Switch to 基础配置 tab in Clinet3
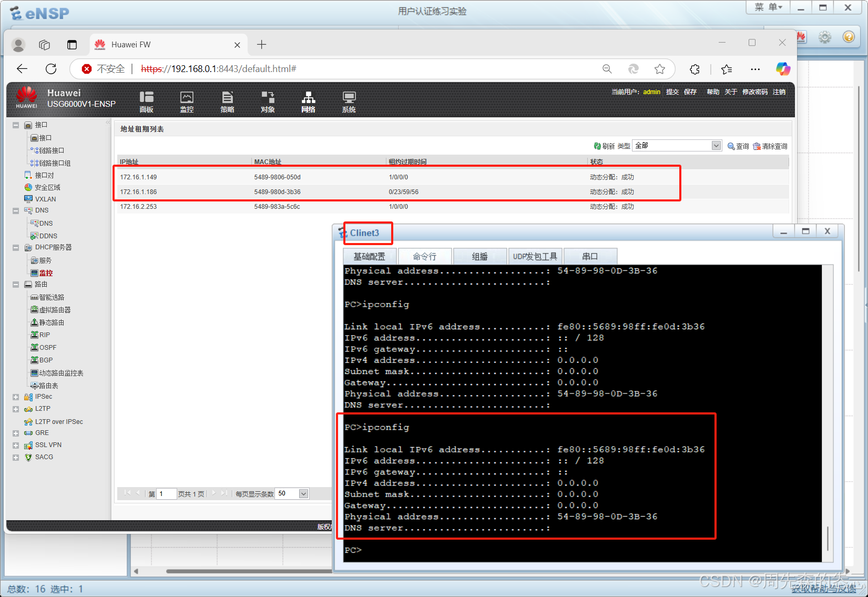 pos(369,256)
